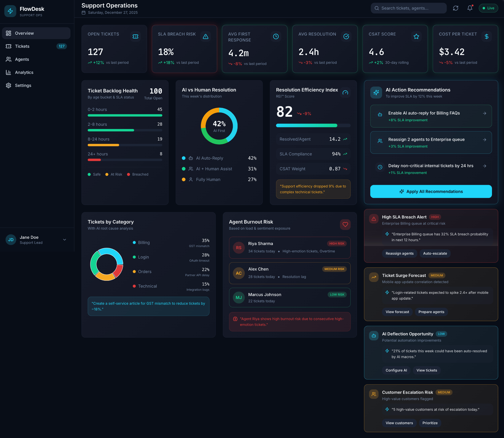The width and height of the screenshot is (504, 438).
Task: Click the 0-2 hours backlog bar
Action: tap(125, 115)
